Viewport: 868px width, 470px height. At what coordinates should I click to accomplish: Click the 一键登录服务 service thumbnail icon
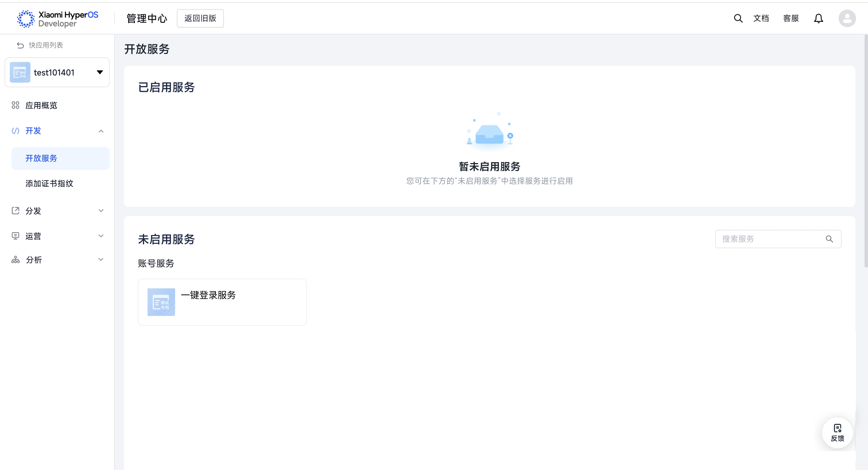click(x=161, y=302)
